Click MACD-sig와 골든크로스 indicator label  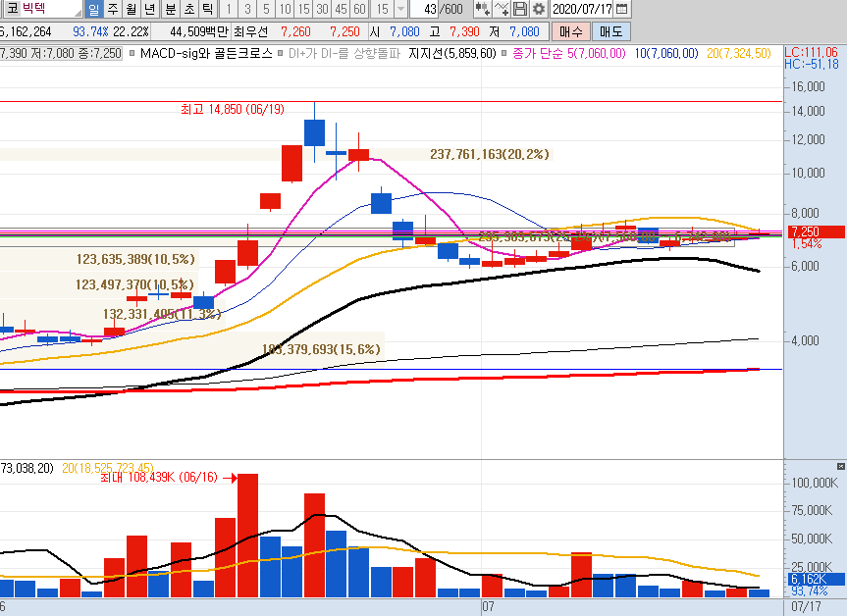(206, 53)
